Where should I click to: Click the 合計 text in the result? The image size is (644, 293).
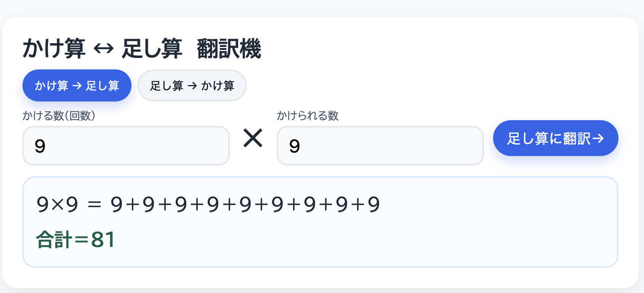54,240
